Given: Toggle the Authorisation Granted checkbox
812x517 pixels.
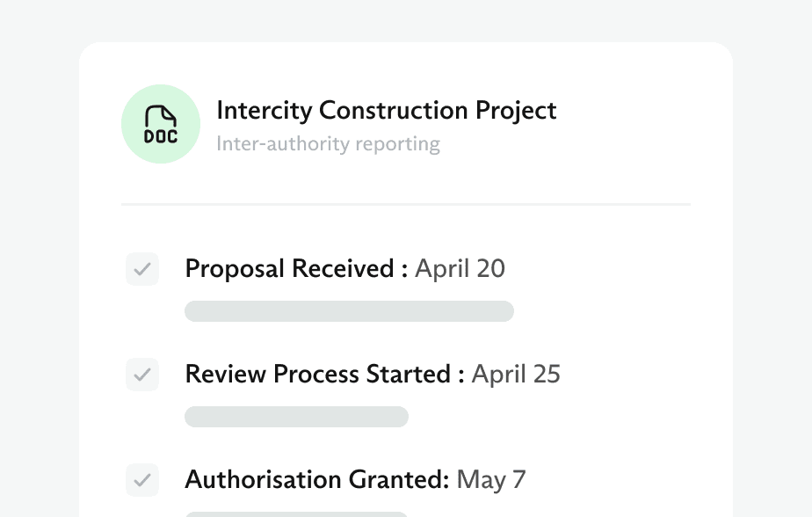Looking at the screenshot, I should [142, 480].
